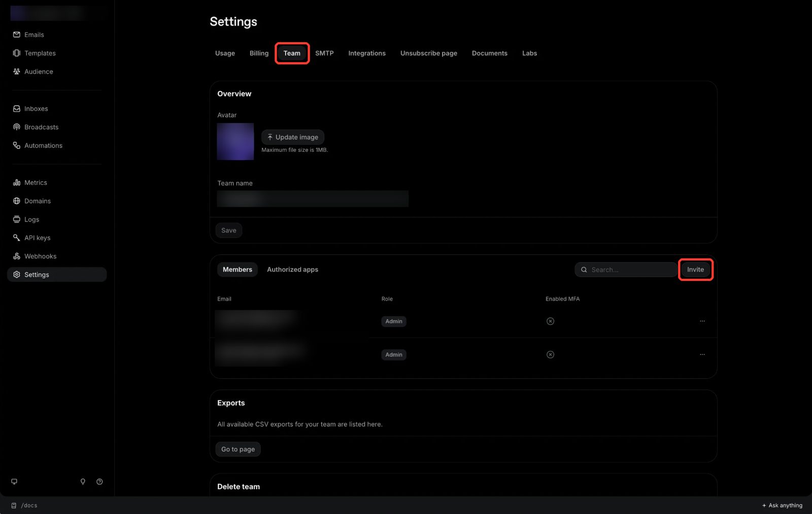Screen dimensions: 812x514
Task: Open help question-mark icon
Action: 99,481
